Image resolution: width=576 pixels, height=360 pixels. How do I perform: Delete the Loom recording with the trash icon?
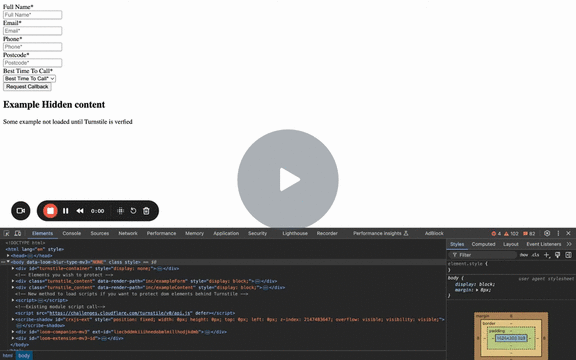pyautogui.click(x=146, y=211)
